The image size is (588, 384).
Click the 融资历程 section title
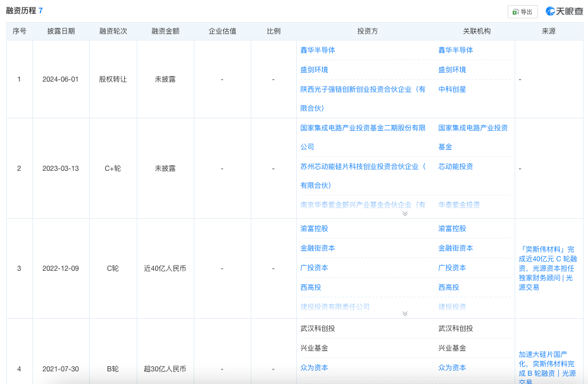tap(21, 11)
